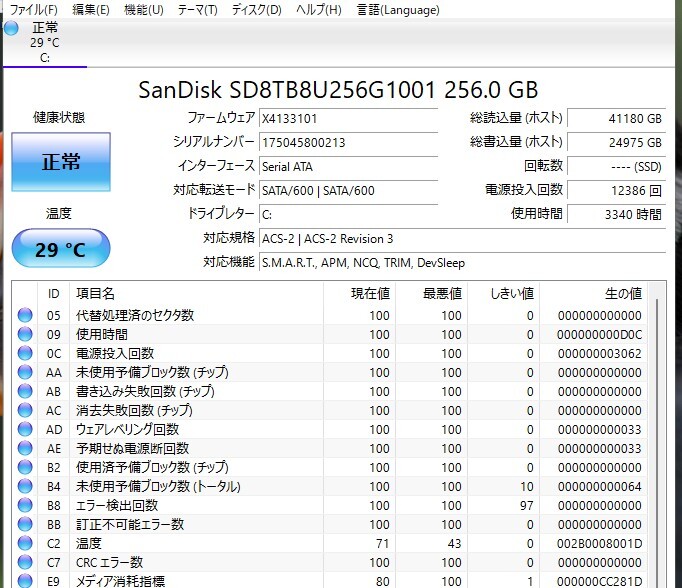Click the 項目名 column header
The image size is (682, 588).
point(197,294)
